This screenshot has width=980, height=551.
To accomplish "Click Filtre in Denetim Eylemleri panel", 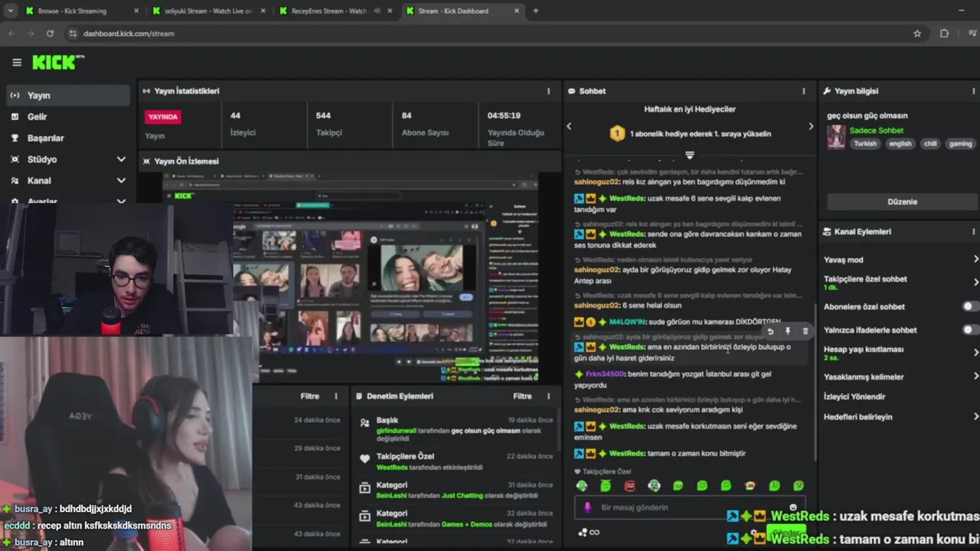I will pos(522,396).
